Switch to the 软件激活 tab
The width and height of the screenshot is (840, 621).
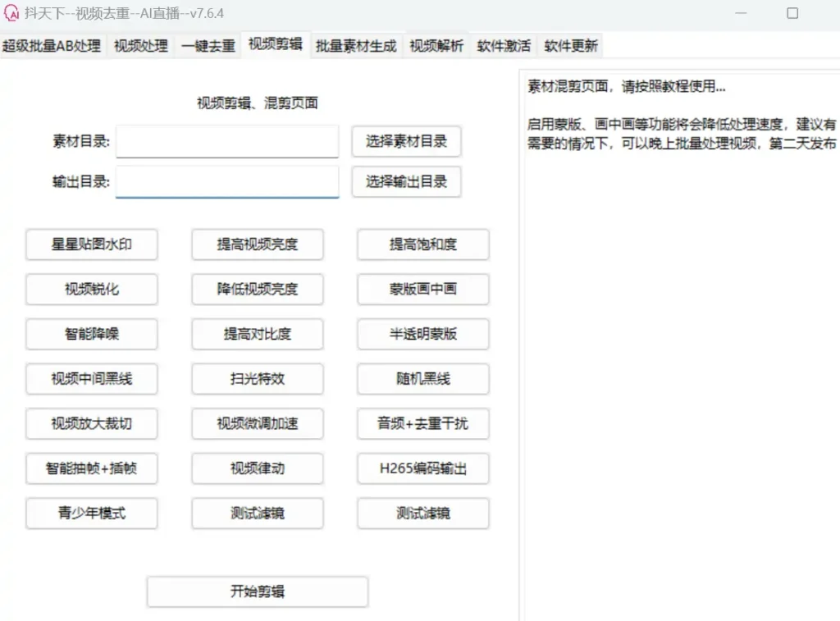point(504,46)
